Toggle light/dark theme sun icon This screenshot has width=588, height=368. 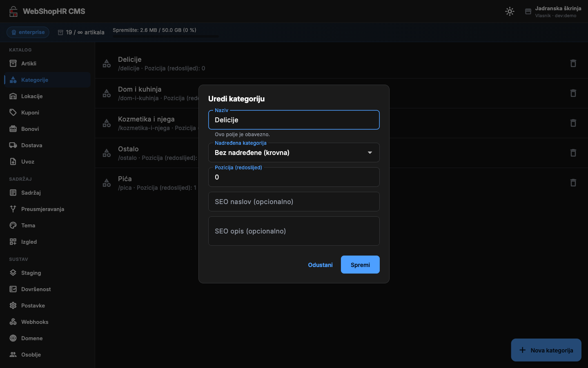[x=510, y=11]
